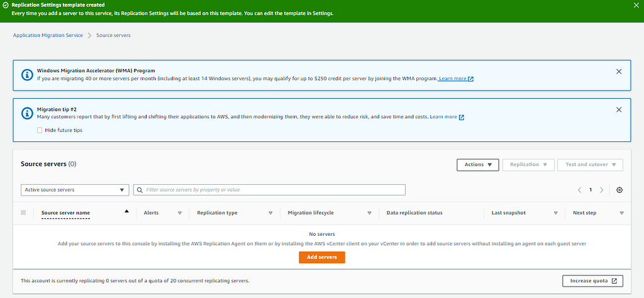The image size is (644, 298).
Task: Open the Next step column sort arrow
Action: click(x=622, y=213)
